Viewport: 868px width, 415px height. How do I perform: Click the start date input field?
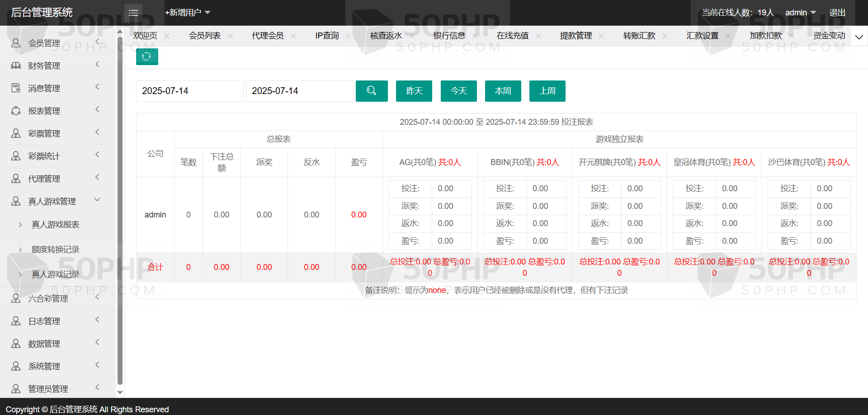(x=189, y=91)
